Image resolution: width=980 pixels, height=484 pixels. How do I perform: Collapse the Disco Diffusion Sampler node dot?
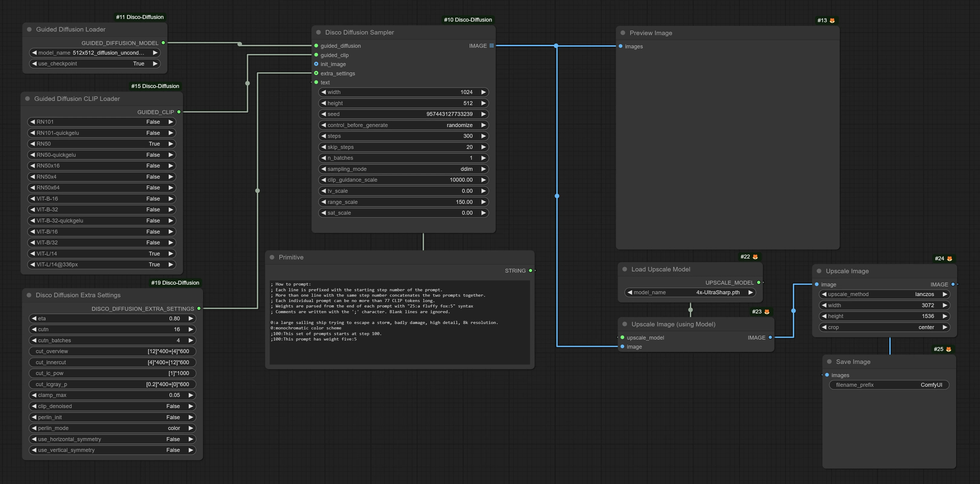[x=318, y=32]
